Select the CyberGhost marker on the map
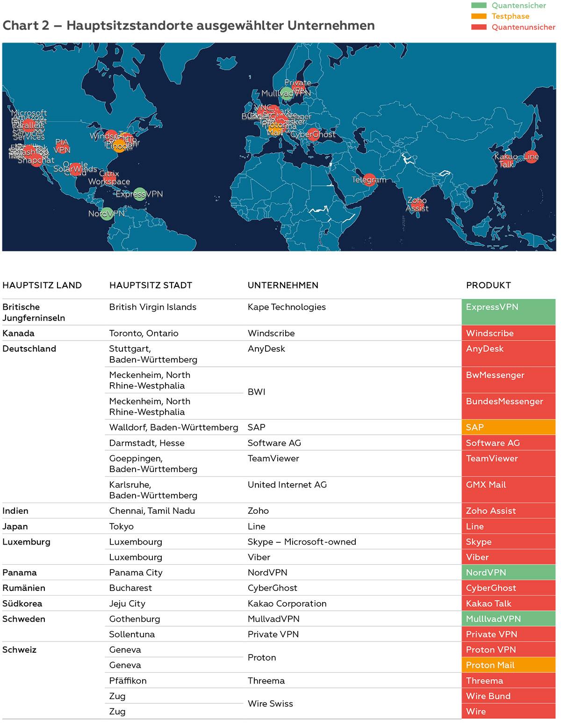Image resolution: width=561 pixels, height=728 pixels. [x=313, y=134]
